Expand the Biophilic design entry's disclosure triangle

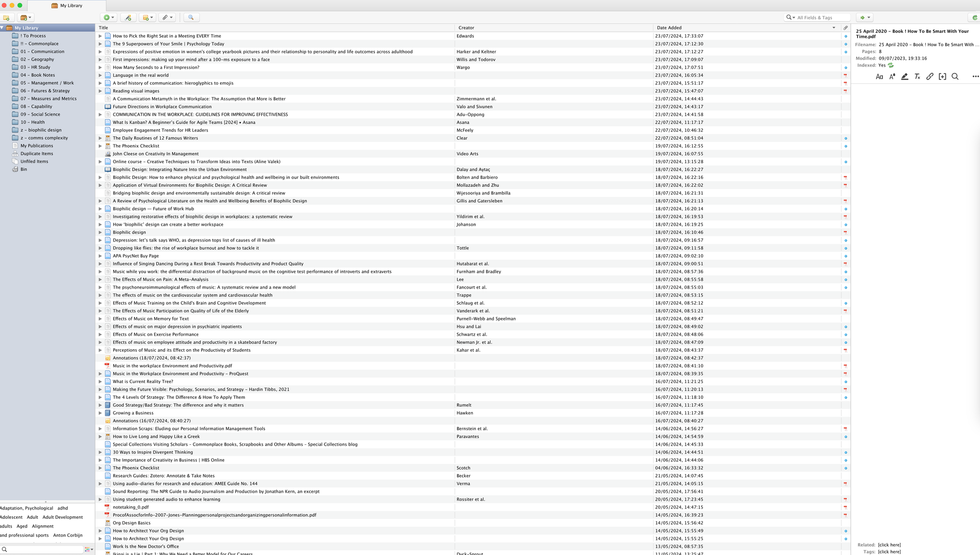tap(100, 232)
